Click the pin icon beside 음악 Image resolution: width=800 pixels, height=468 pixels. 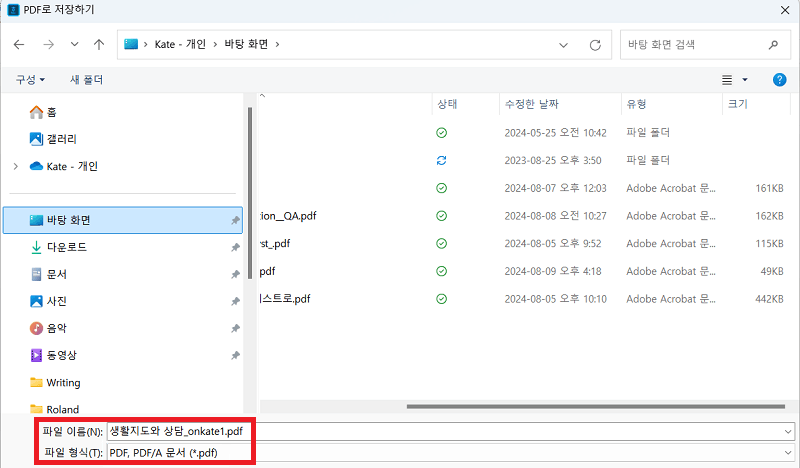pos(235,329)
